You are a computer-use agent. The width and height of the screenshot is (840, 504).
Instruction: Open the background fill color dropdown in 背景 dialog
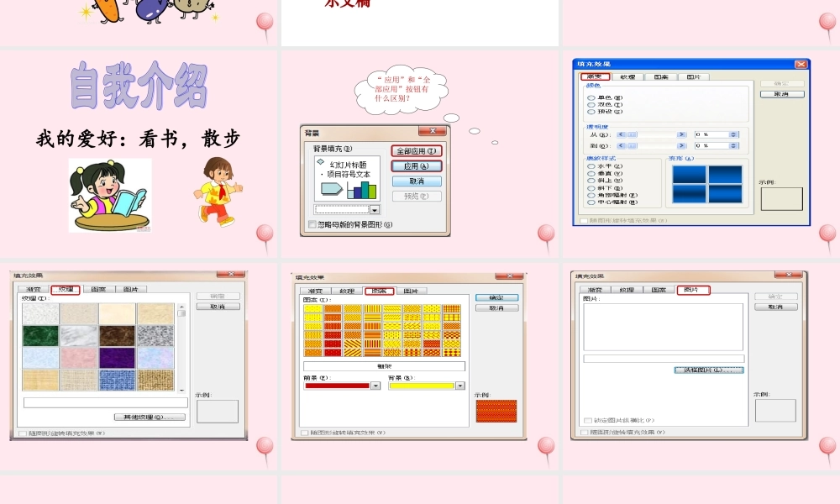pyautogui.click(x=375, y=209)
